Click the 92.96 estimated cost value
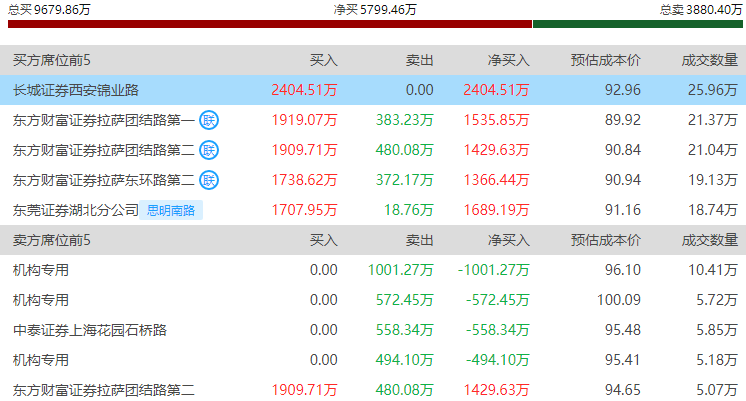The image size is (746, 401). 623,90
